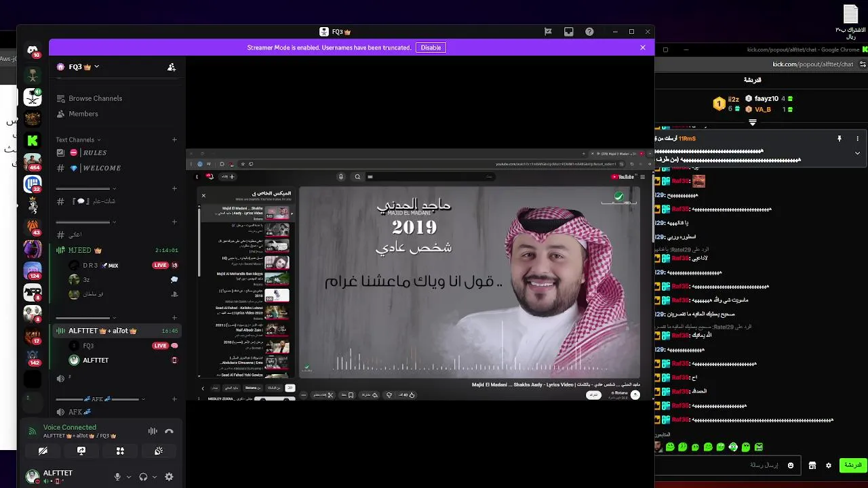868x488 pixels.
Task: Open pinned message more options in Kick
Action: (x=857, y=138)
